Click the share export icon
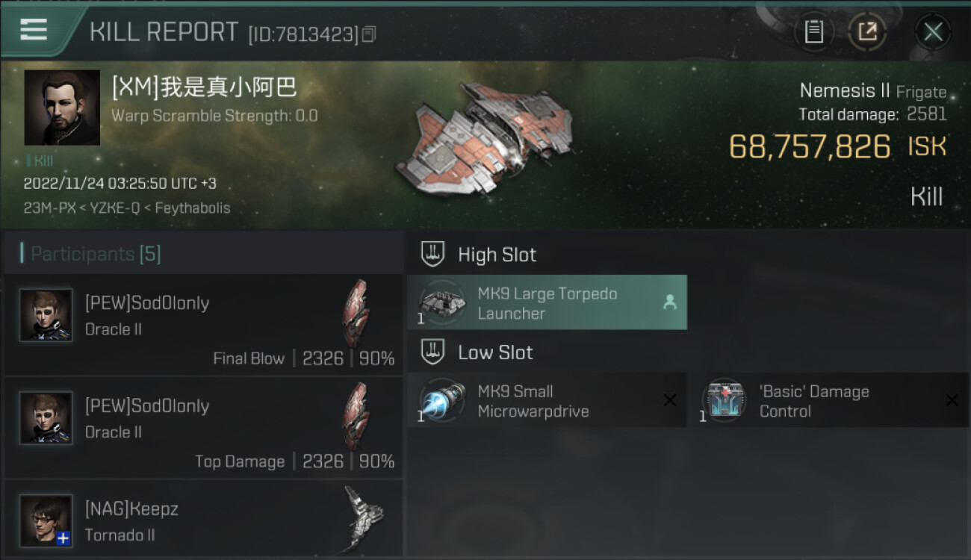The height and width of the screenshot is (560, 971). 867,32
